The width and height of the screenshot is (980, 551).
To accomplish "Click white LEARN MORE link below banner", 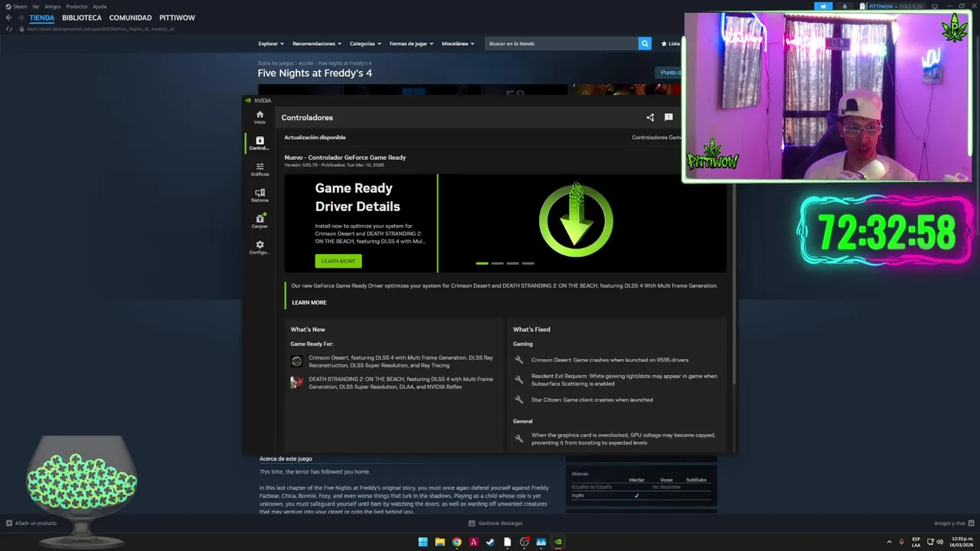I will (309, 302).
